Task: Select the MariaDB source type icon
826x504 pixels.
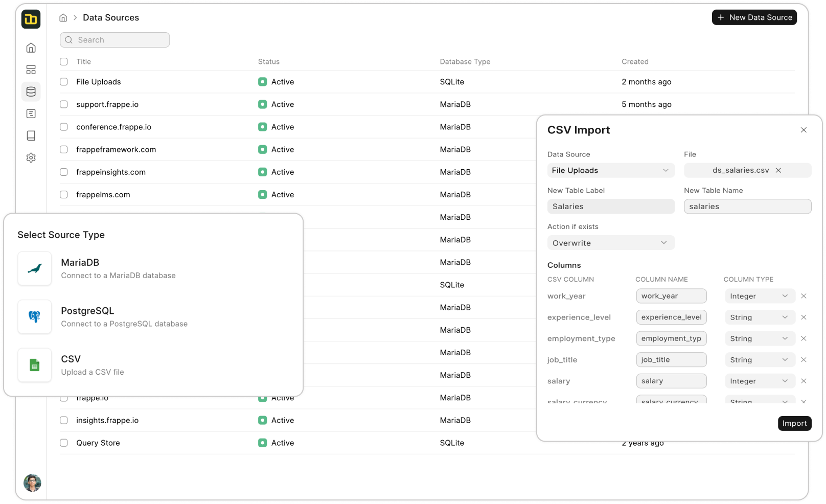Action: 35,268
